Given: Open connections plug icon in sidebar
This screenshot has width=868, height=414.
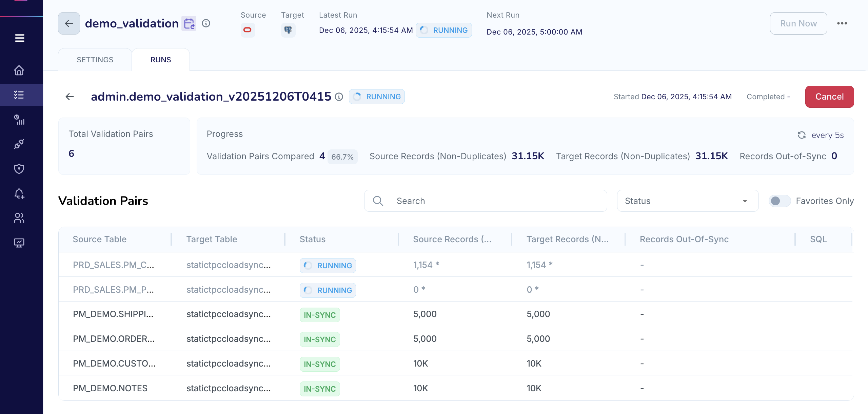Looking at the screenshot, I should 19,144.
